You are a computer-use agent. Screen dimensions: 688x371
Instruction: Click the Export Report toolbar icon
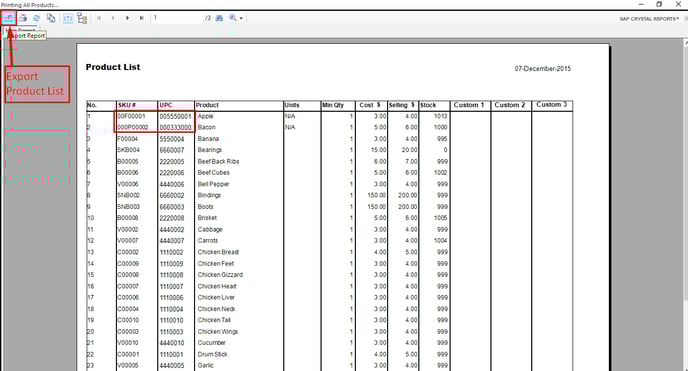[8, 18]
